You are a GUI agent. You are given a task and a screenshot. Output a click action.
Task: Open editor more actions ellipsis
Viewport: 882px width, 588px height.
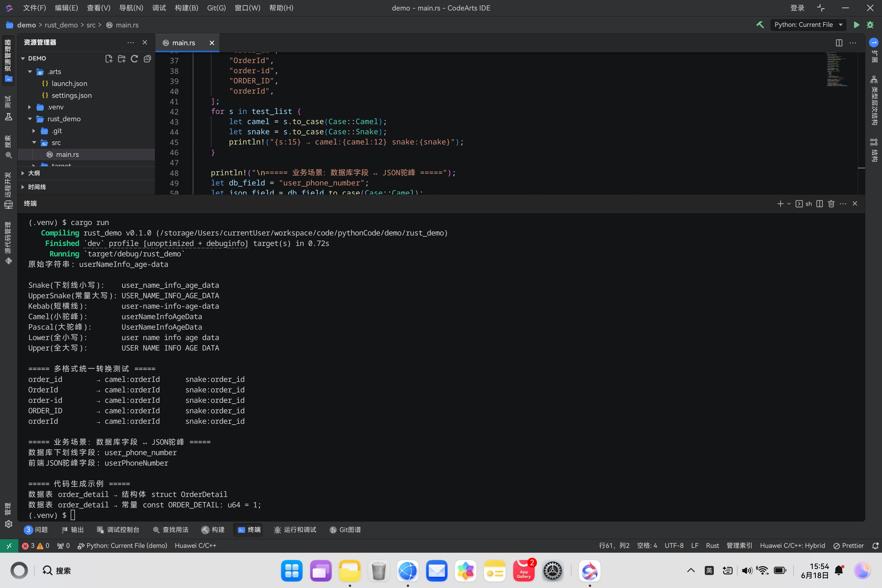click(853, 43)
